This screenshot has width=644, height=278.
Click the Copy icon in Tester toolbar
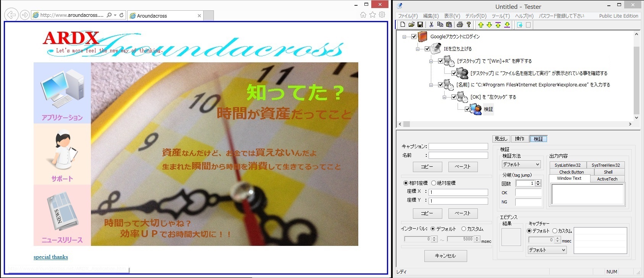[440, 25]
